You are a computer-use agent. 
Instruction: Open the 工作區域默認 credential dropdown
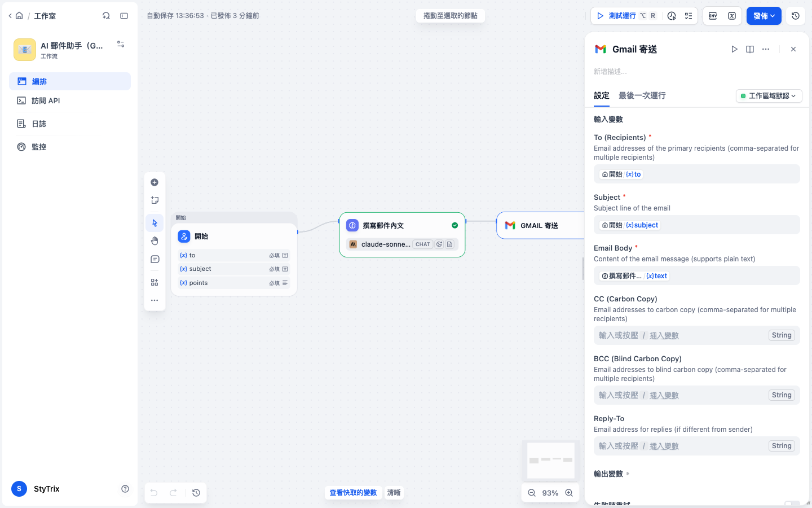(769, 96)
